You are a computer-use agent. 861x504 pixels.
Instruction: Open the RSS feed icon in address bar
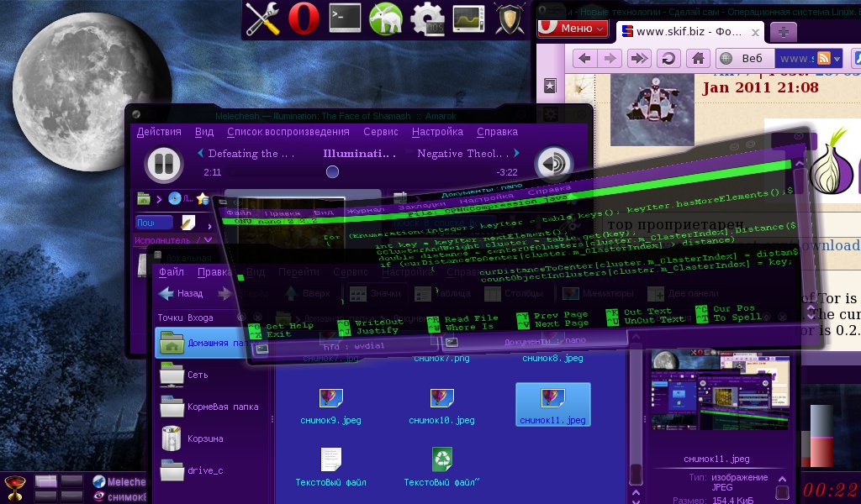[x=824, y=58]
